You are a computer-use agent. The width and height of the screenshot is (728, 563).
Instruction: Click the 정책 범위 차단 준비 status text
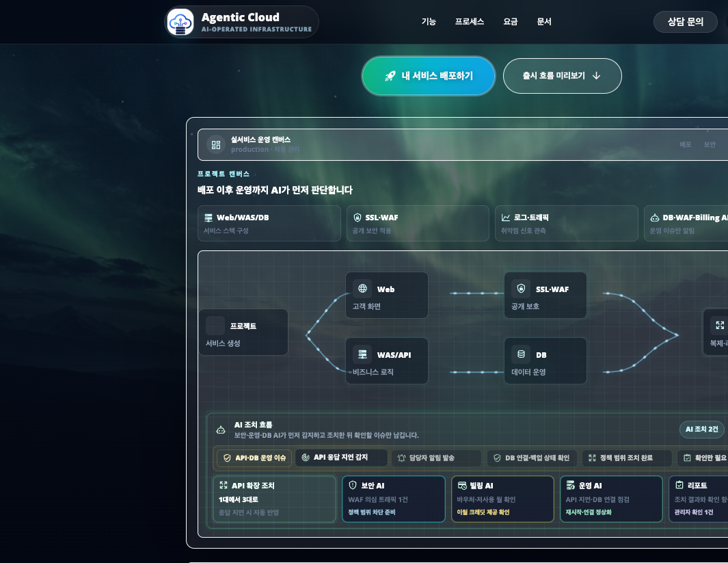coord(371,512)
